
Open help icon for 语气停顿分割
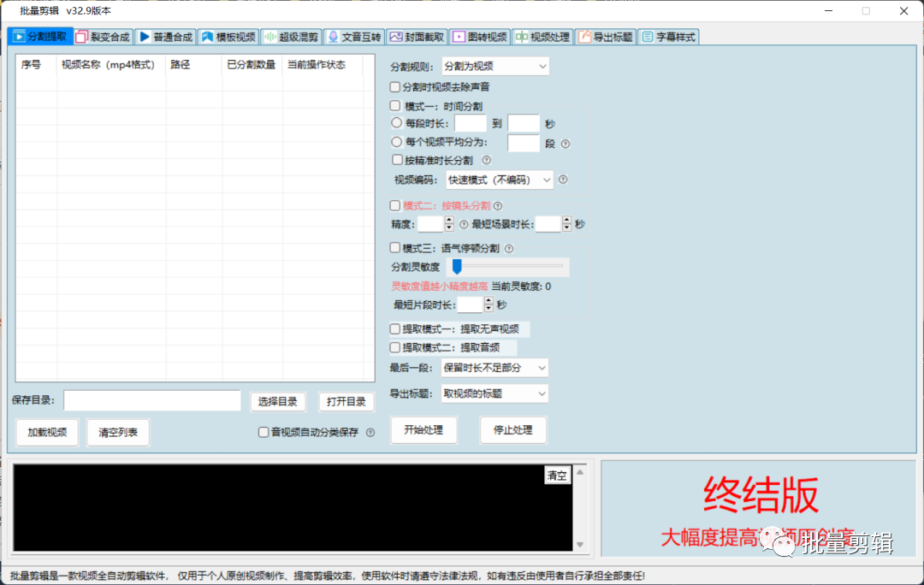pyautogui.click(x=509, y=249)
